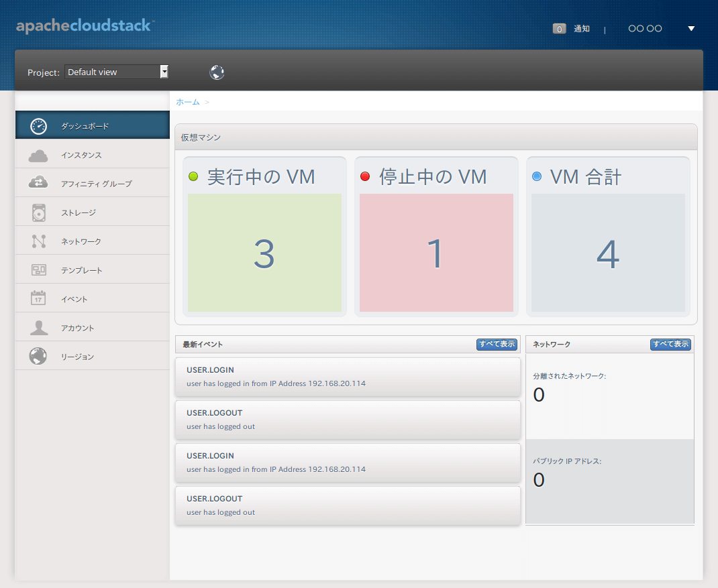
Task: Open the ストレージ disk icon
Action: (x=38, y=213)
